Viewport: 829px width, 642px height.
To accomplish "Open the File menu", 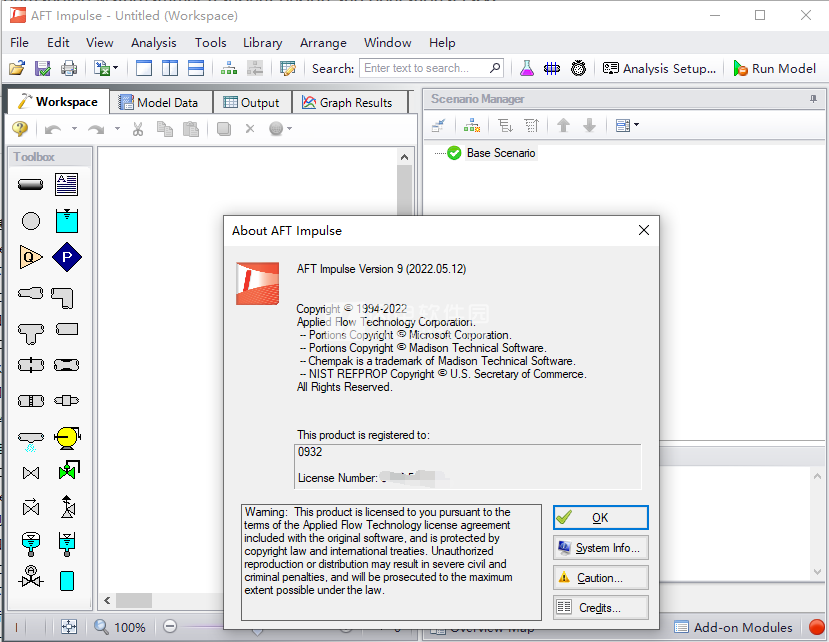I will pyautogui.click(x=20, y=43).
